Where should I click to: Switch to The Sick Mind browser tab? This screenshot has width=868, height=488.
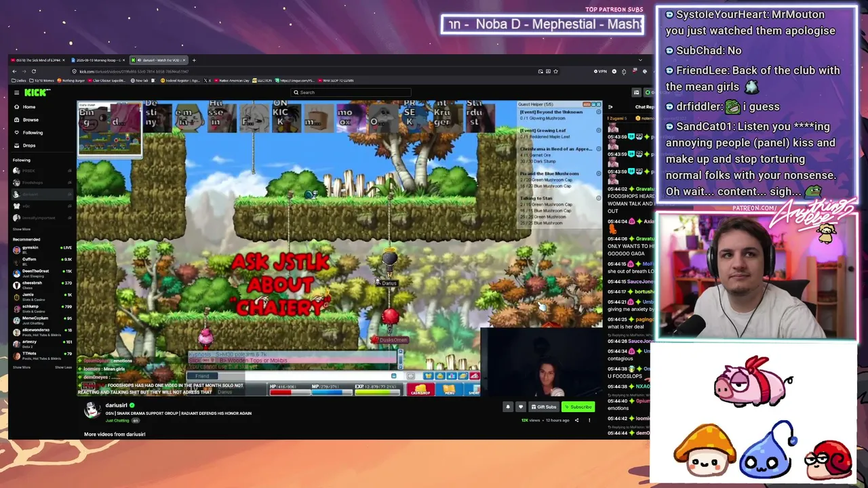pos(38,60)
